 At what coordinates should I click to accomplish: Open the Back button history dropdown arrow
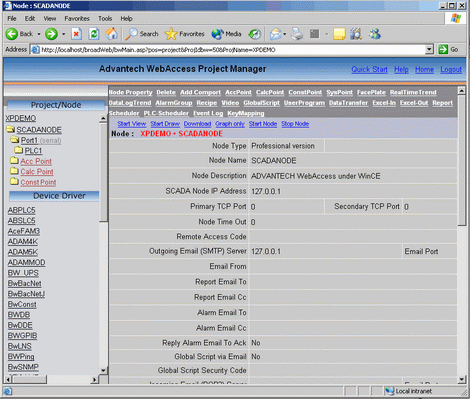point(39,34)
